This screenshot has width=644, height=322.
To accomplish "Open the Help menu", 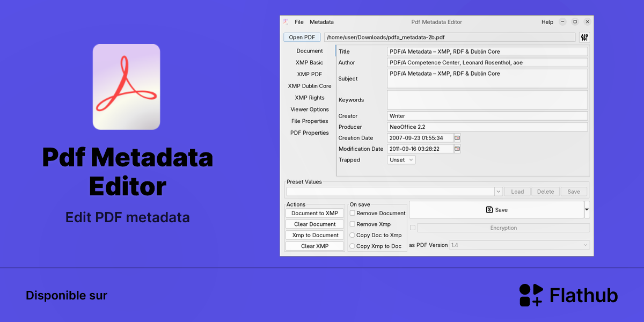I will point(547,22).
